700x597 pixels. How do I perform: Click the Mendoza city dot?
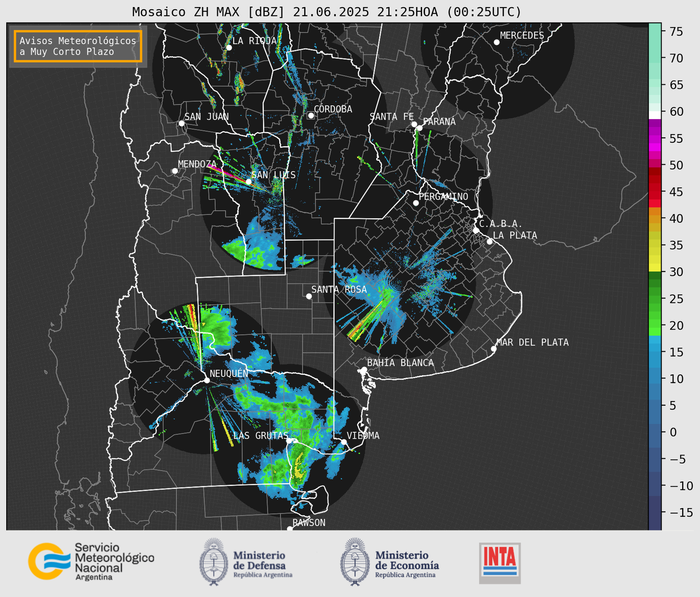[175, 171]
